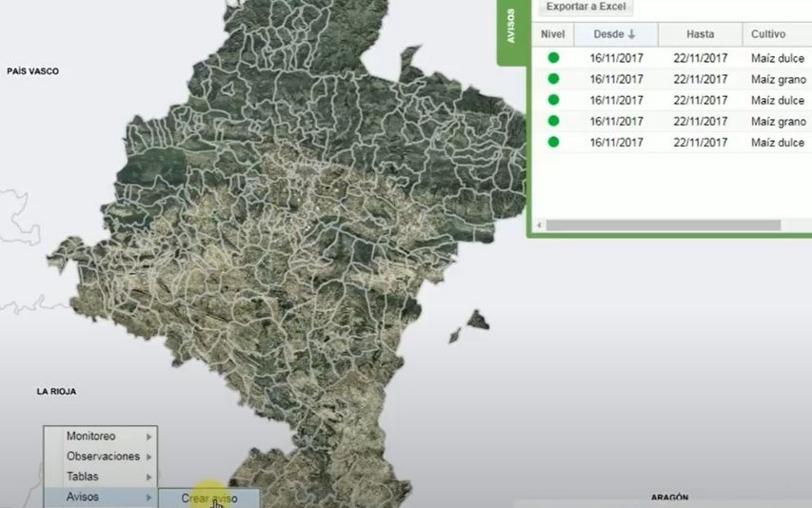Click the green level dot in fifth row
The height and width of the screenshot is (508, 812).
553,142
